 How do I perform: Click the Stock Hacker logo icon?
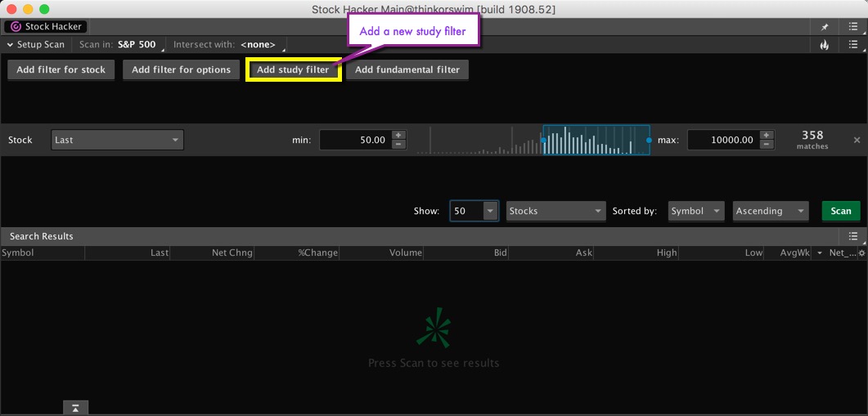(x=16, y=27)
